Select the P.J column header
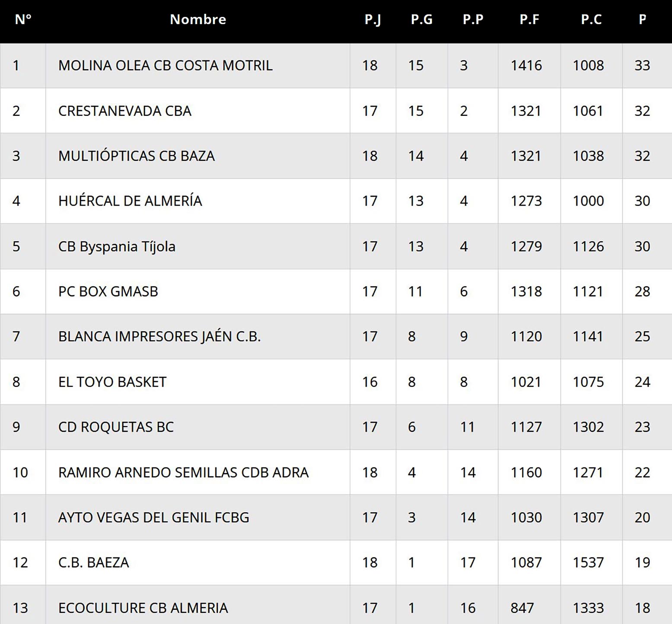The height and width of the screenshot is (624, 672). 373,19
